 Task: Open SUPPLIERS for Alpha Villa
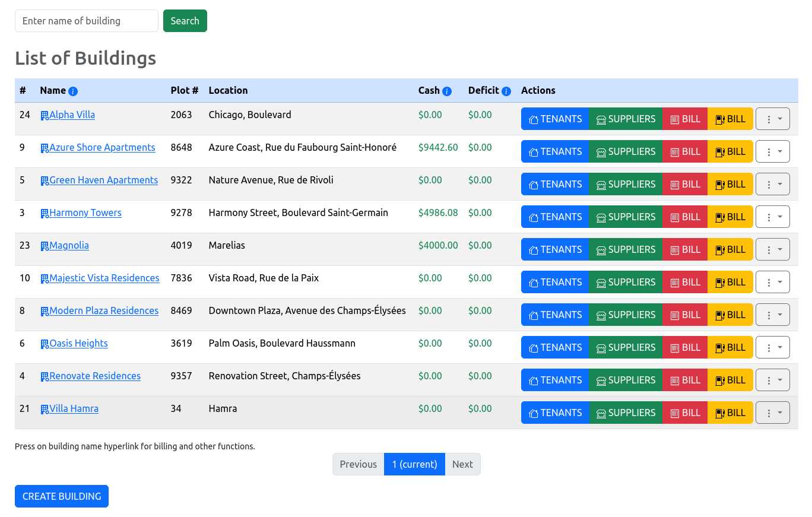click(626, 119)
